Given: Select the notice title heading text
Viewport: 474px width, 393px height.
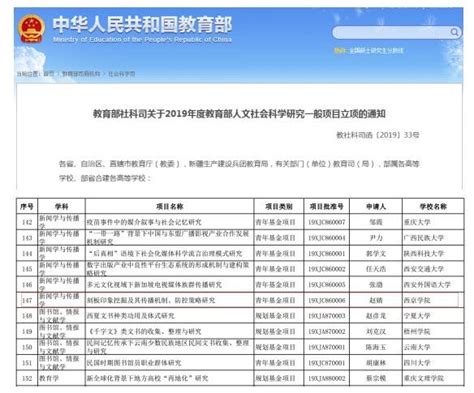Looking at the screenshot, I should pos(239,114).
